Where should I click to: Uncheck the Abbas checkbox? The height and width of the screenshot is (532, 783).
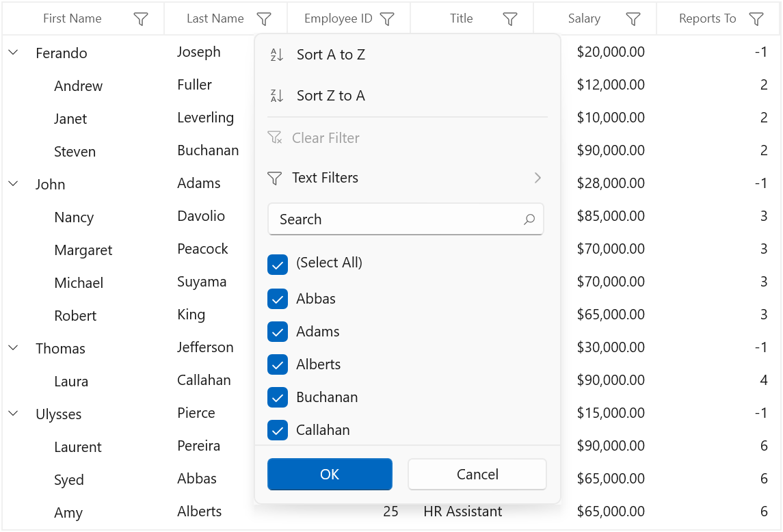[278, 299]
